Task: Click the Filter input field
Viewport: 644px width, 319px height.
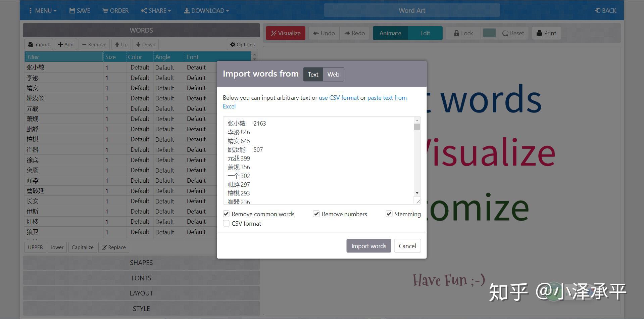Action: pyautogui.click(x=64, y=57)
